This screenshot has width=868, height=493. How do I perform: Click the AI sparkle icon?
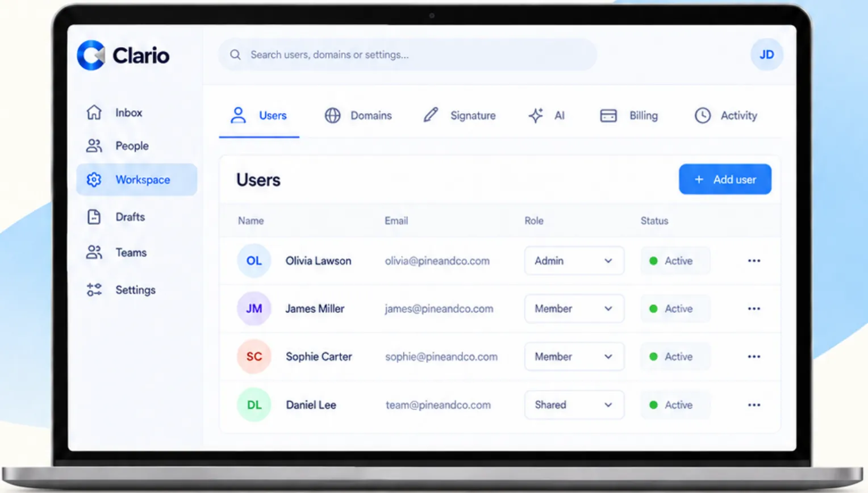click(536, 115)
